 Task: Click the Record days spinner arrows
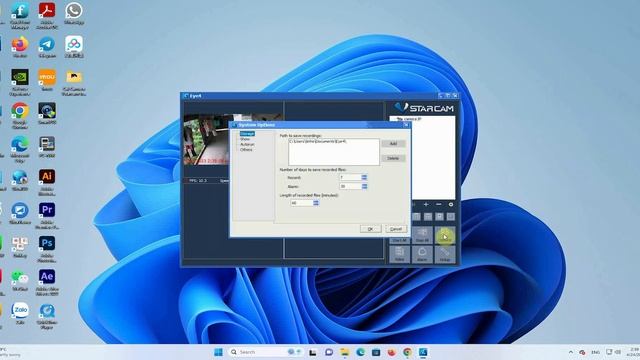(364, 177)
